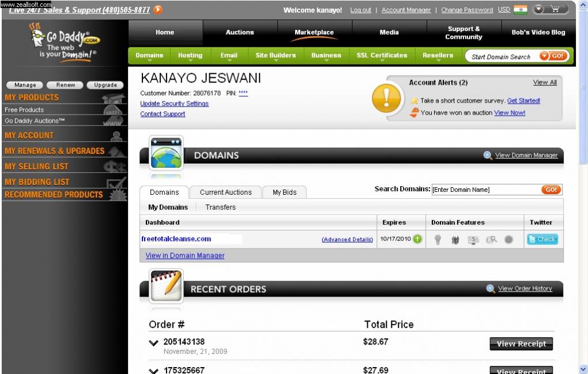The width and height of the screenshot is (588, 374).
Task: Click the yellow Account Alerts exclamation icon
Action: (386, 98)
